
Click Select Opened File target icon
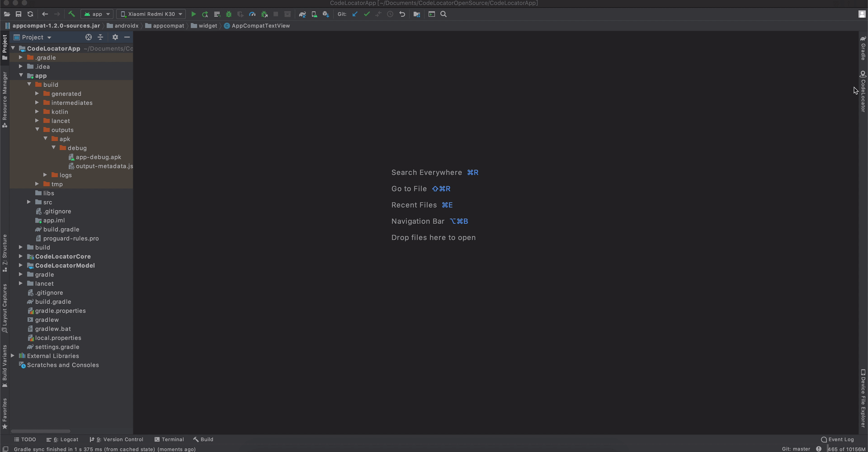click(x=89, y=38)
